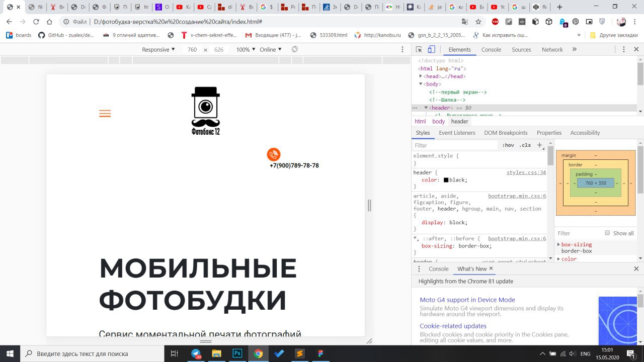
Task: Click the phone number +7(900)789-78-78
Action: 294,165
